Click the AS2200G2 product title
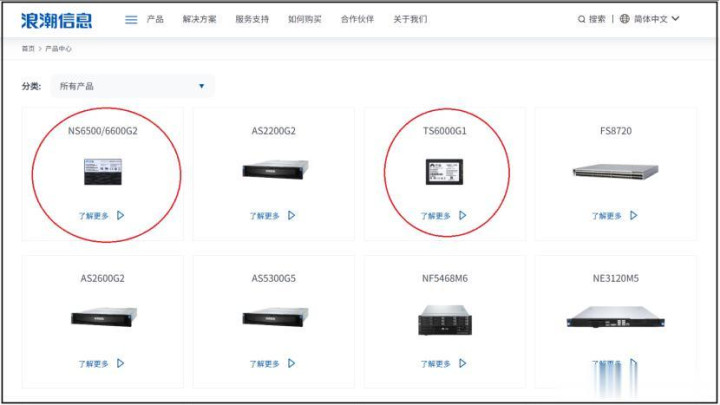The width and height of the screenshot is (720, 405). pos(274,131)
